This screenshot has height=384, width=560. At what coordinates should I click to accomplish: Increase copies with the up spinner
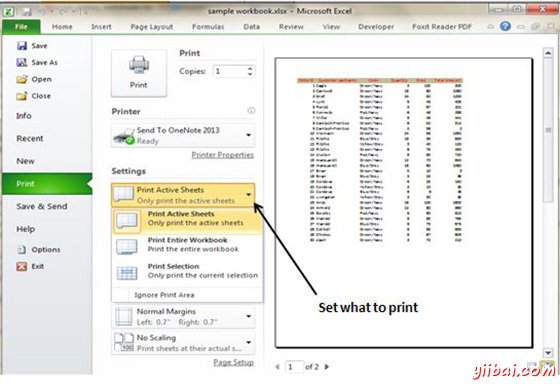(250, 68)
